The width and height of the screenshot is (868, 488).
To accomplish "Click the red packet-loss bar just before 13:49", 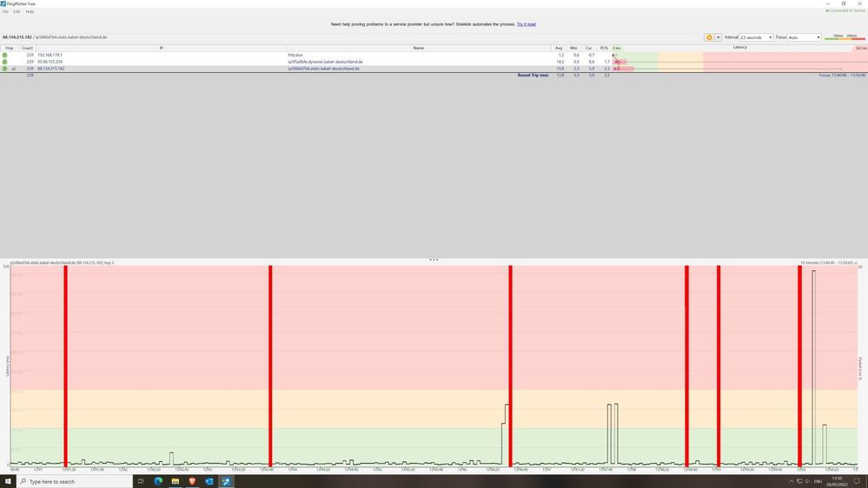I will [x=719, y=366].
